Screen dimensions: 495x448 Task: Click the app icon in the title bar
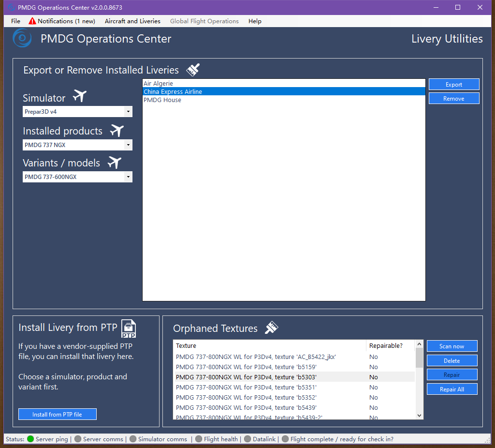click(12, 7)
